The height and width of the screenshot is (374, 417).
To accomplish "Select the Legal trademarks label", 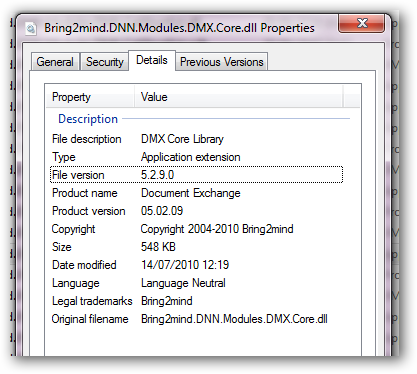I will click(x=92, y=301).
